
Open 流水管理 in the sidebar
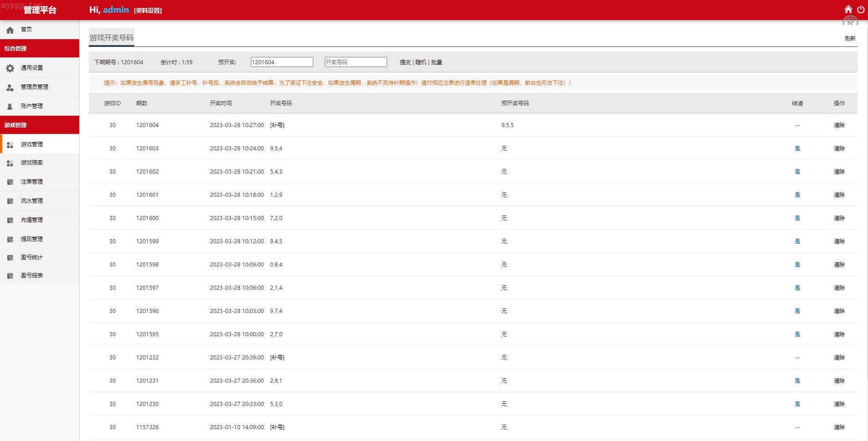31,200
